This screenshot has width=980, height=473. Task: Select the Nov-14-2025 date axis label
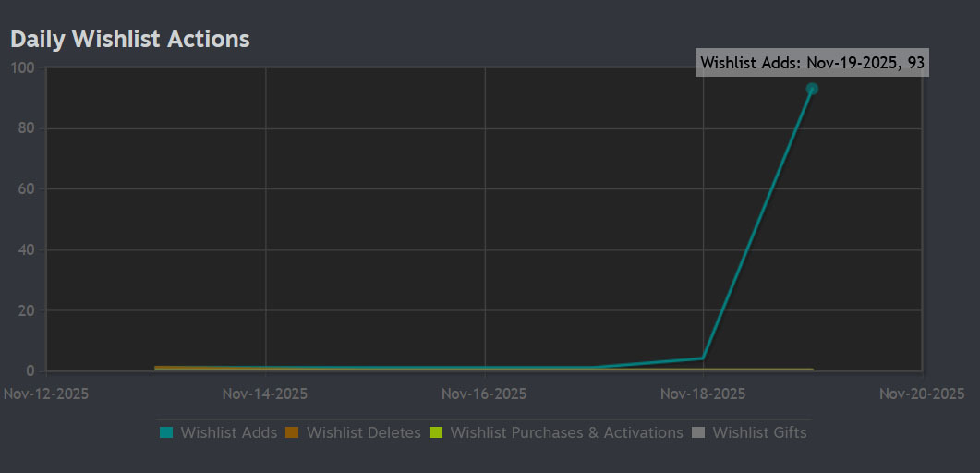(x=265, y=394)
